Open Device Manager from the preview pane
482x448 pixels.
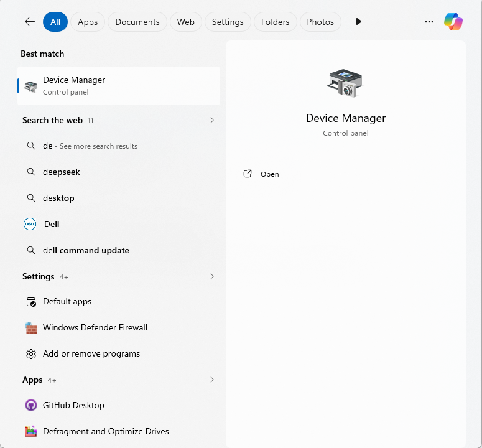tap(269, 174)
